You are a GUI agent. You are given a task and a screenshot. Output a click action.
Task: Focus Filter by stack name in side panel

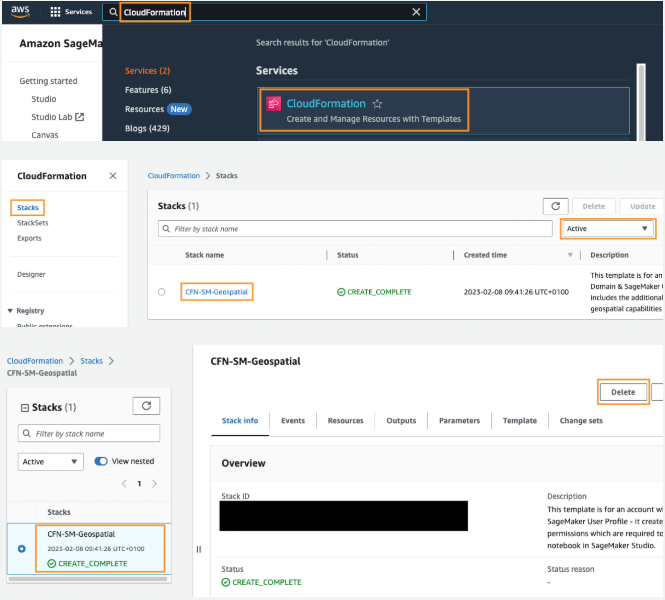pyautogui.click(x=89, y=433)
